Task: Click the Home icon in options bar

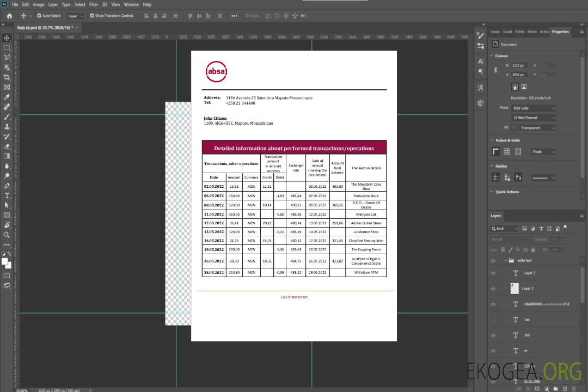Action: (x=9, y=16)
